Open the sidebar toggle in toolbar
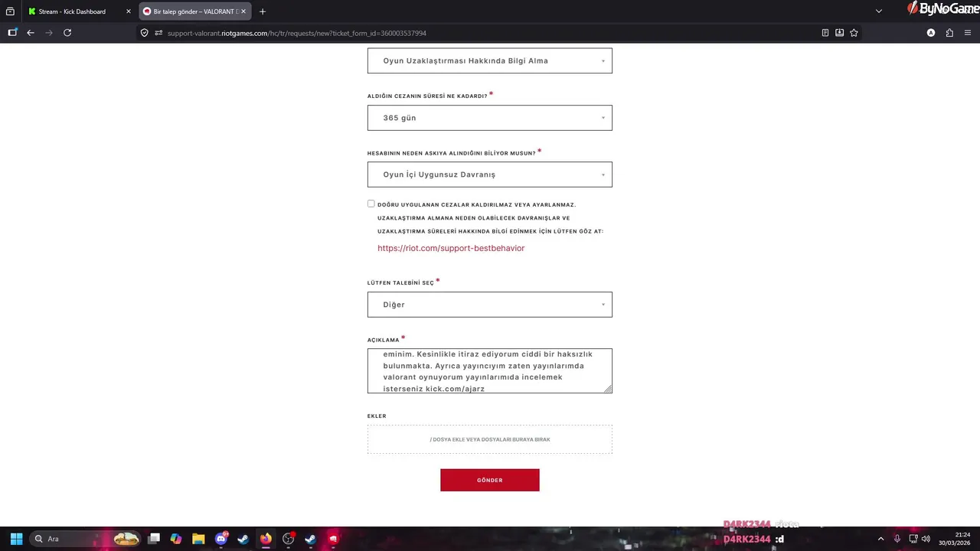The height and width of the screenshot is (551, 980). point(12,33)
